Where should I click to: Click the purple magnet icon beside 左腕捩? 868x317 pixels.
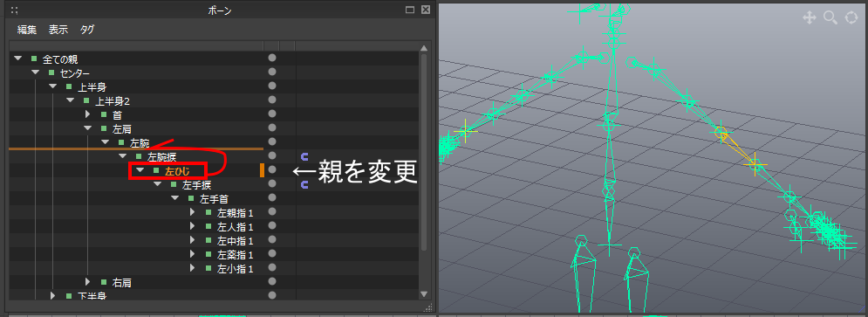point(304,157)
